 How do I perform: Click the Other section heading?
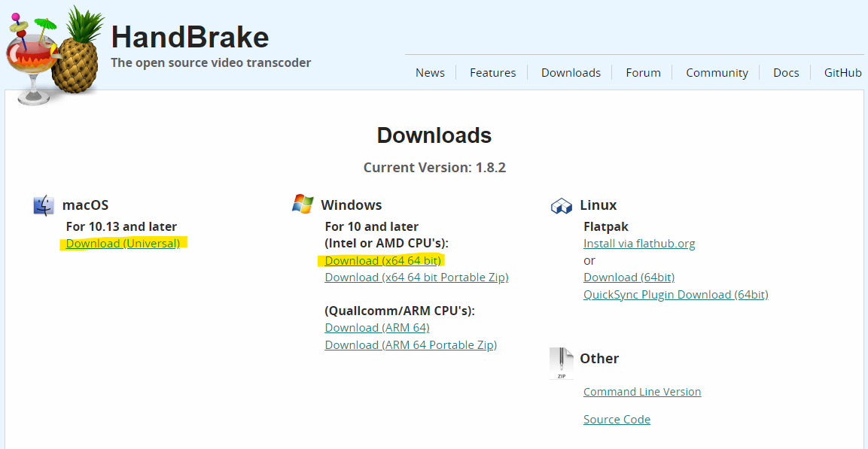pyautogui.click(x=599, y=358)
